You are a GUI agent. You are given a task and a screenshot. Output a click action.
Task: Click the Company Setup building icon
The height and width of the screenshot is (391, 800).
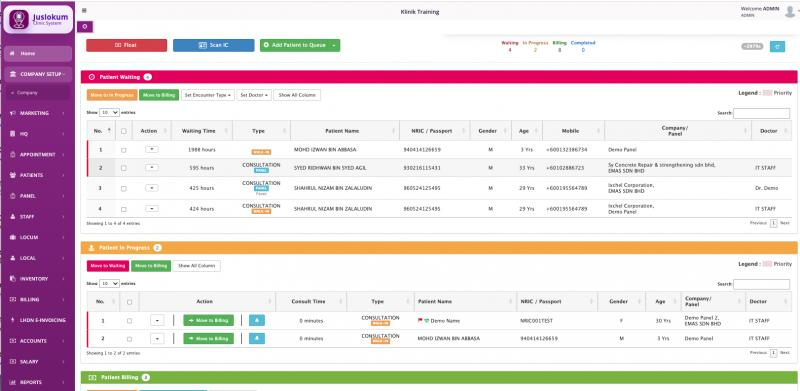(x=13, y=74)
